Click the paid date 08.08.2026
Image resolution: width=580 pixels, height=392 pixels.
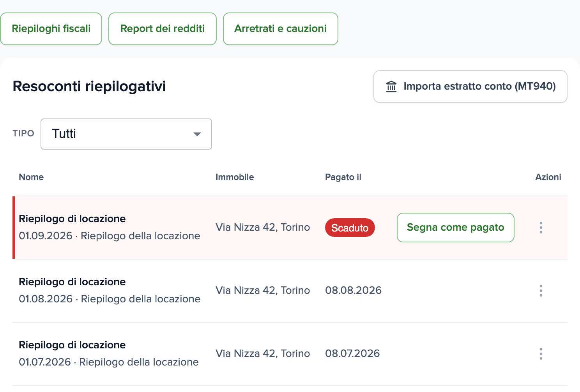click(354, 290)
